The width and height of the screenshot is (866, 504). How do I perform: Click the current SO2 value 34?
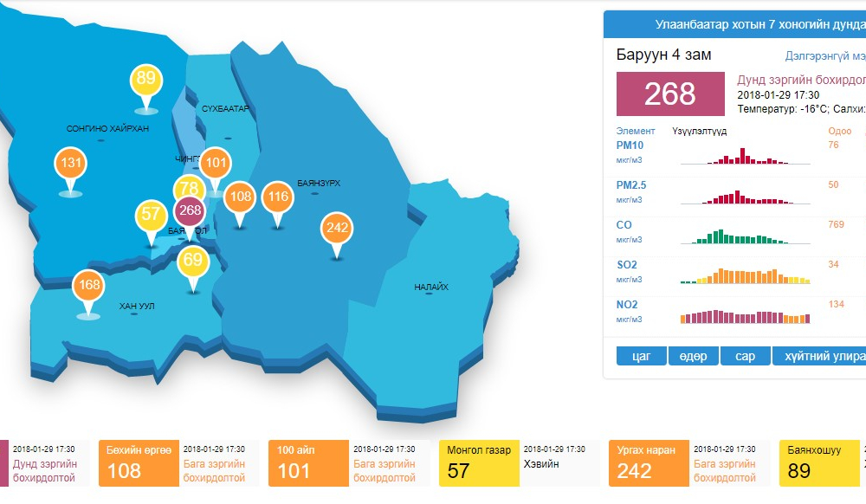point(833,264)
